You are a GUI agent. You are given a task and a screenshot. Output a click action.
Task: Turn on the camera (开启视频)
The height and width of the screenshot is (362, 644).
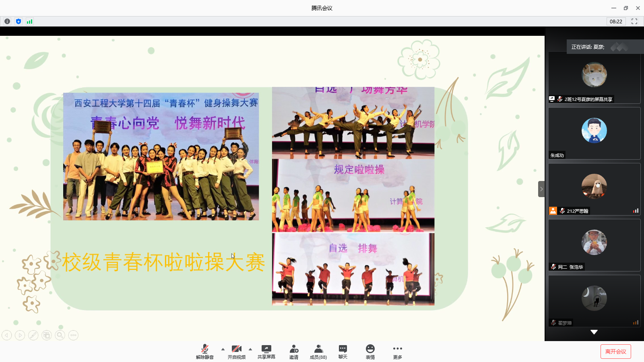(236, 351)
